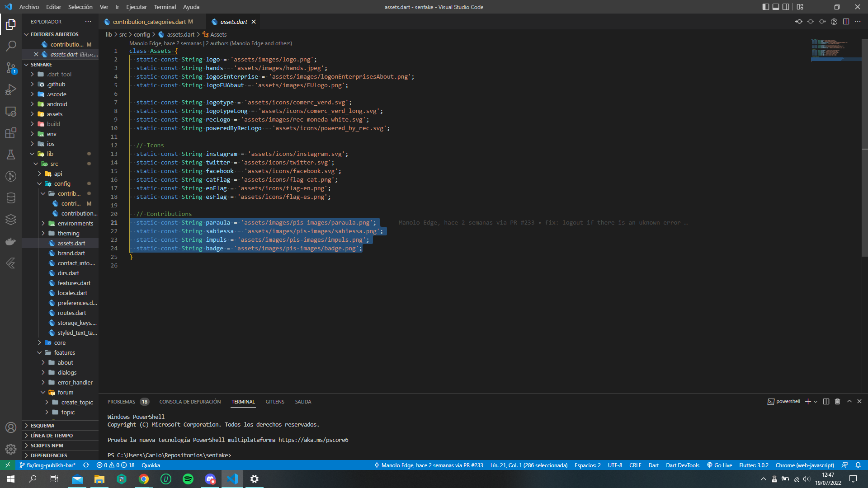Open the notifications bell in status bar
The width and height of the screenshot is (868, 488).
click(x=858, y=465)
